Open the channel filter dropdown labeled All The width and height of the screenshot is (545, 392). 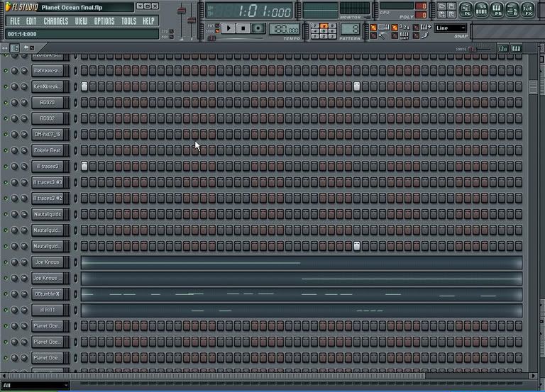(x=35, y=385)
